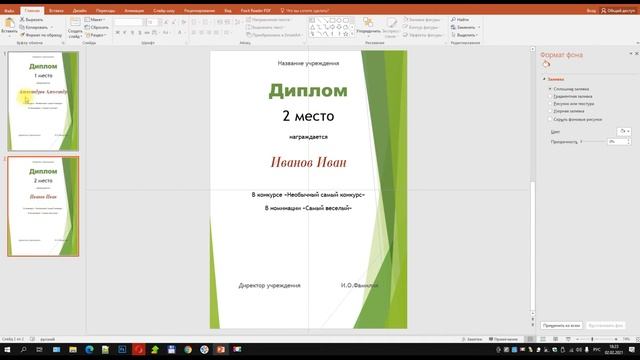This screenshot has width=640, height=360.
Task: Open the File (Файл) tab
Action: (9, 11)
